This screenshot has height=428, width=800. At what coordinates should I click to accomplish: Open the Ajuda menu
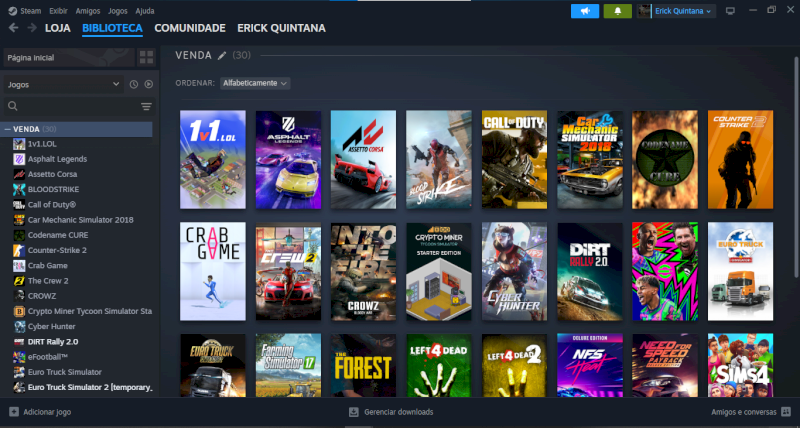tap(145, 11)
